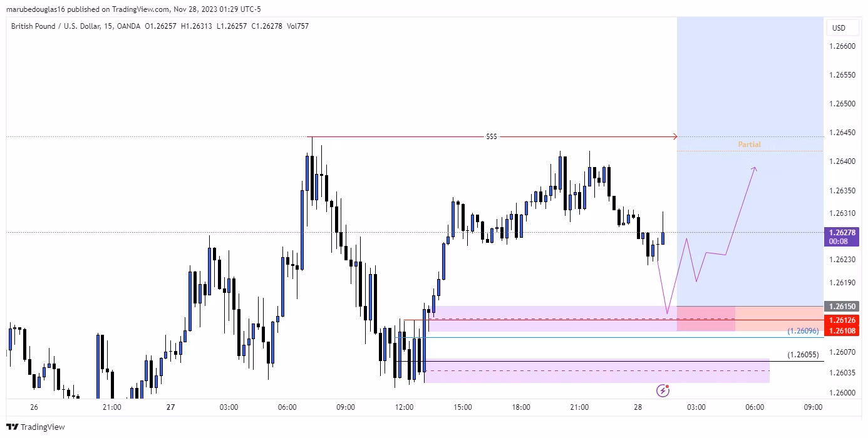This screenshot has width=868, height=438.
Task: Click the (1.26096) blue line label
Action: [803, 331]
